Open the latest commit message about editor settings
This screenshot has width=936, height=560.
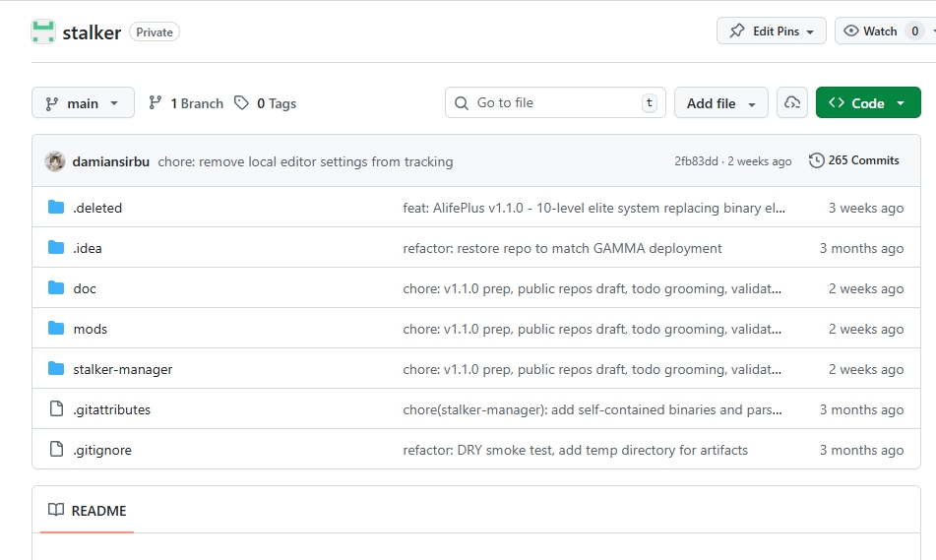click(305, 161)
